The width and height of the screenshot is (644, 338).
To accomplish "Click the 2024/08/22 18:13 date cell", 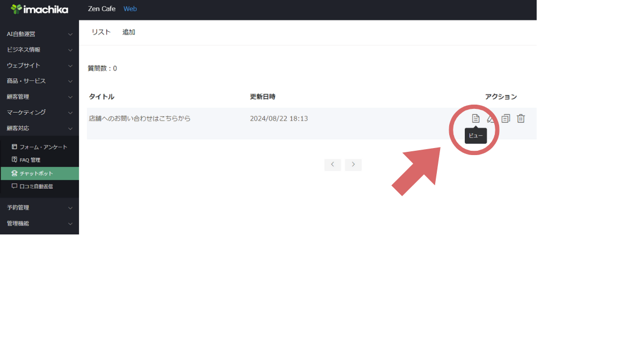I will tap(279, 119).
